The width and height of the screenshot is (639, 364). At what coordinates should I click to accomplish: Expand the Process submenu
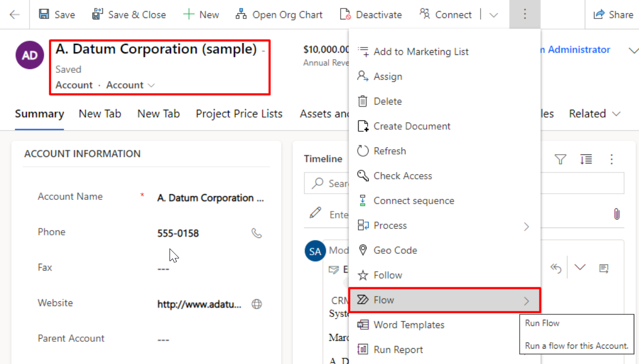click(x=526, y=226)
